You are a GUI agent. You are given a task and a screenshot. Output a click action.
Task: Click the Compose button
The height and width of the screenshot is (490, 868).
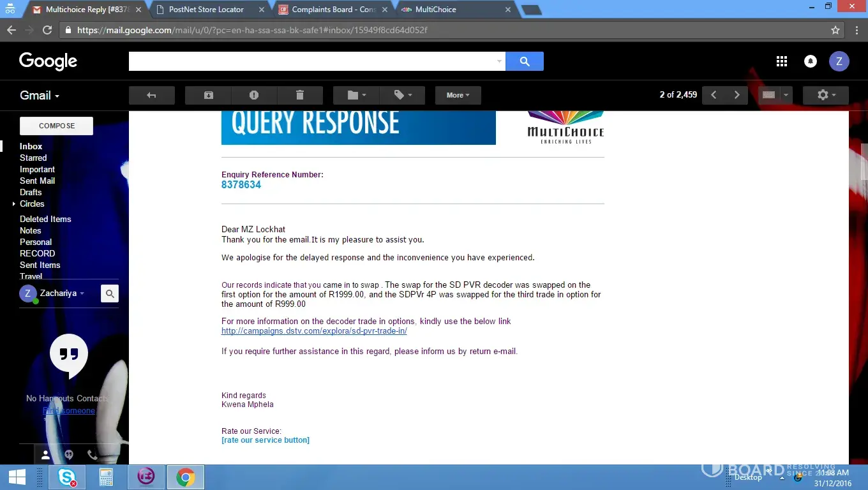click(56, 126)
